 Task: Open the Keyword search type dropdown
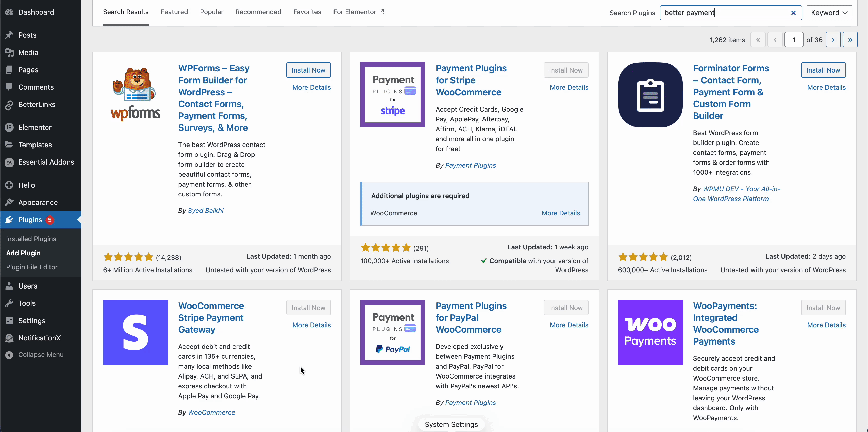click(x=829, y=12)
